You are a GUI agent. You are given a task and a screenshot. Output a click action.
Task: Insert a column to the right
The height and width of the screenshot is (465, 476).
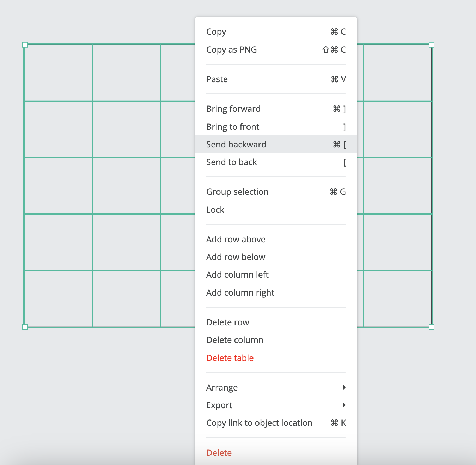pyautogui.click(x=276, y=293)
